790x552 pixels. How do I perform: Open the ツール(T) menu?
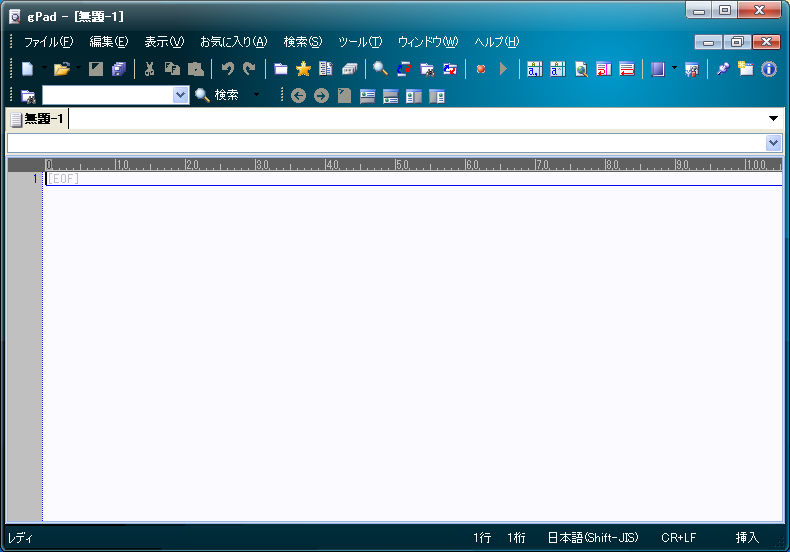tap(360, 42)
